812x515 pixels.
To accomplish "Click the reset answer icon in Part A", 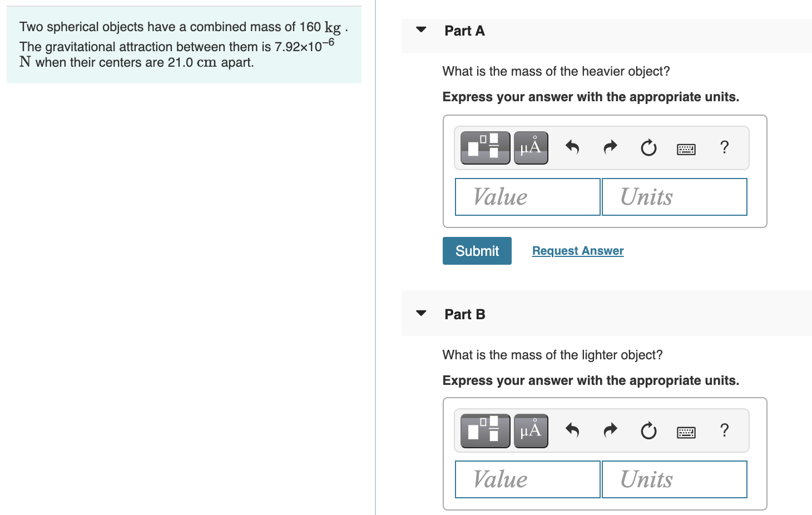I will coord(648,147).
